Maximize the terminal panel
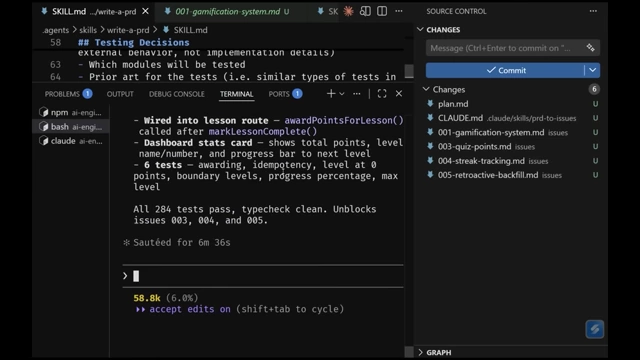Viewport: 640px width, 360px height. click(x=382, y=94)
